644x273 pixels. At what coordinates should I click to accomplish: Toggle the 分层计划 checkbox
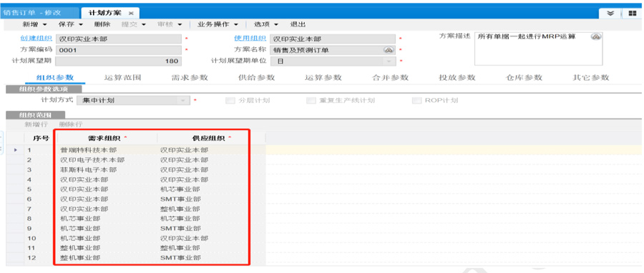click(x=230, y=101)
